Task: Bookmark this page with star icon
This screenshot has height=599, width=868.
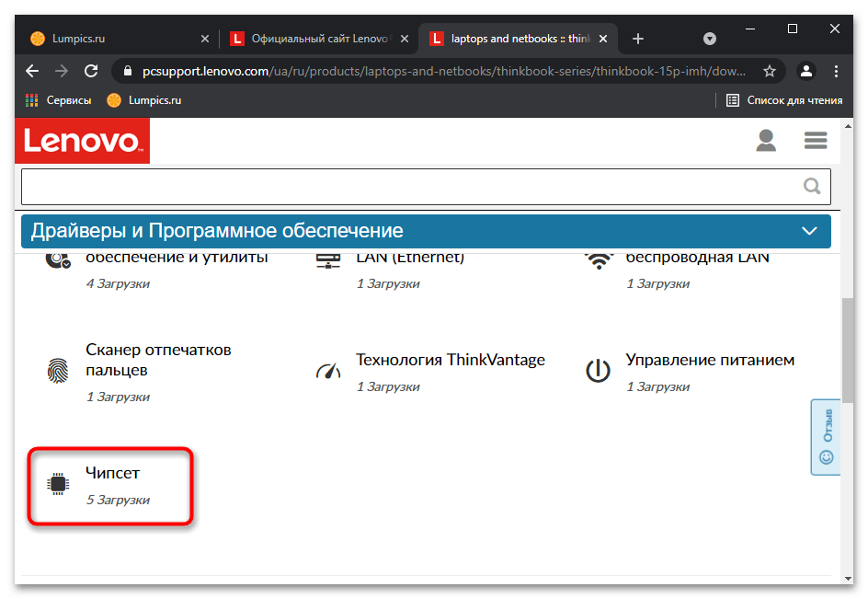Action: [769, 71]
